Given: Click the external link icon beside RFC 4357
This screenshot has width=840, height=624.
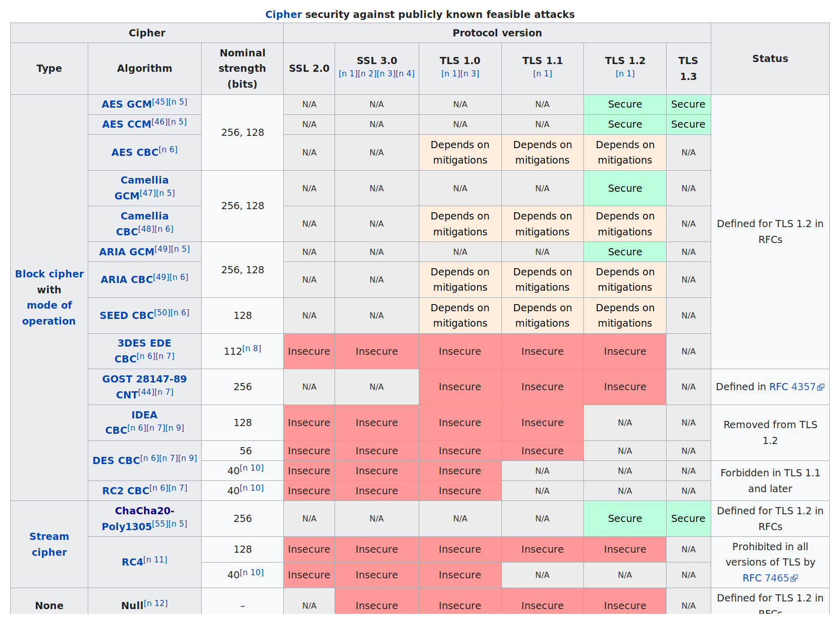Looking at the screenshot, I should tap(821, 387).
